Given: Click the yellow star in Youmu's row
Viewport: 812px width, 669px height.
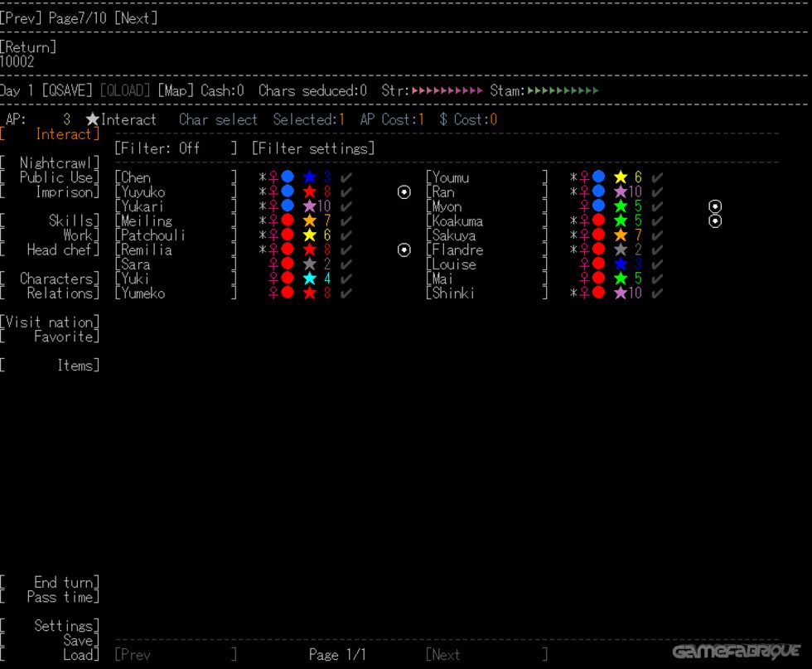Looking at the screenshot, I should (x=621, y=177).
